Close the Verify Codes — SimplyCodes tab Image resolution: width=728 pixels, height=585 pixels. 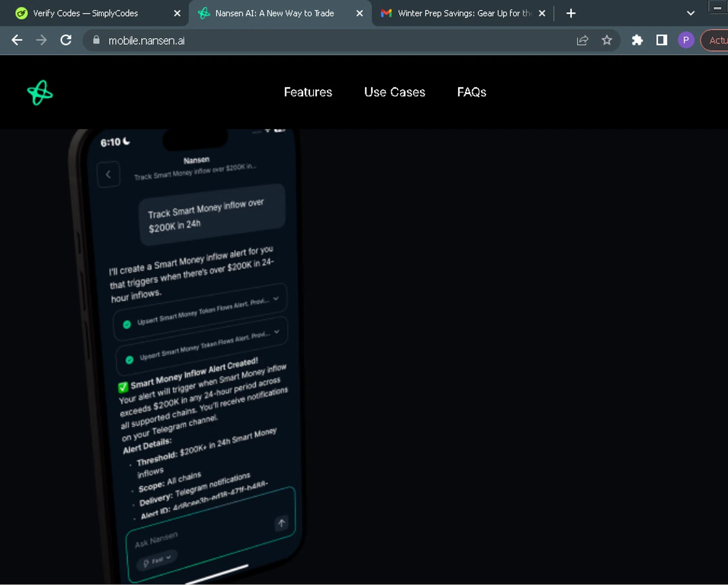click(x=177, y=13)
